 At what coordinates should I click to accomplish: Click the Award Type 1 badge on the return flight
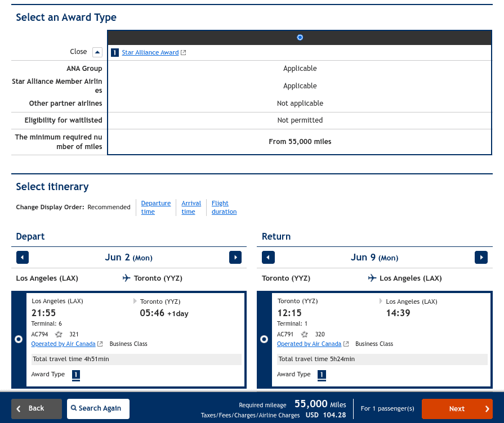pos(322,374)
